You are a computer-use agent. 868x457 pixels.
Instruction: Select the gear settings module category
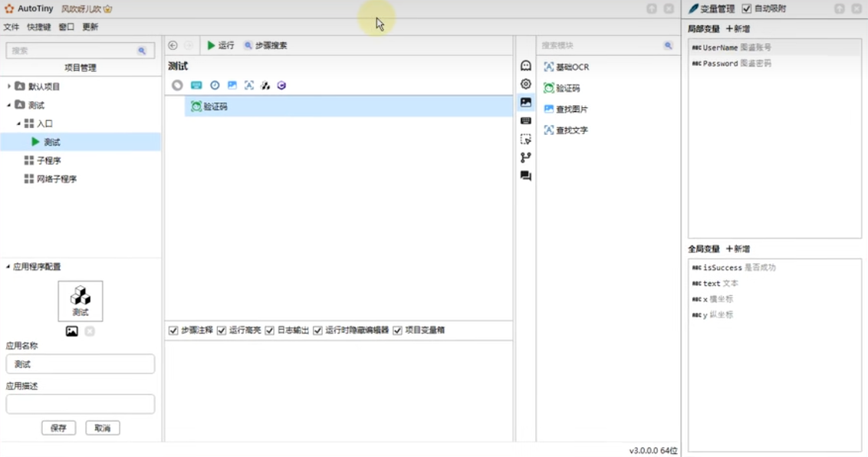525,84
